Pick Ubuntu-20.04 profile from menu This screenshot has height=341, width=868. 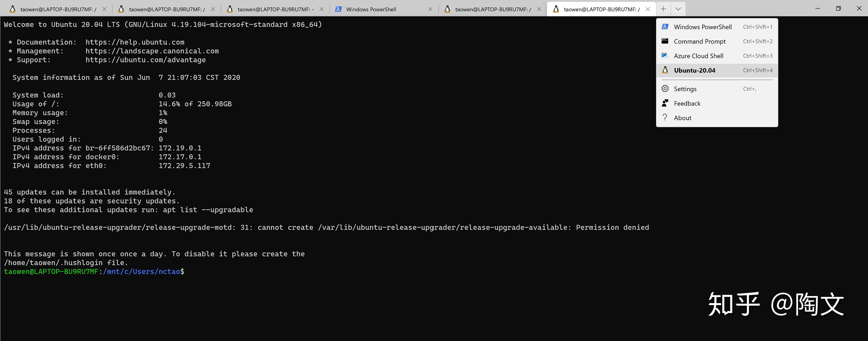[x=717, y=70]
